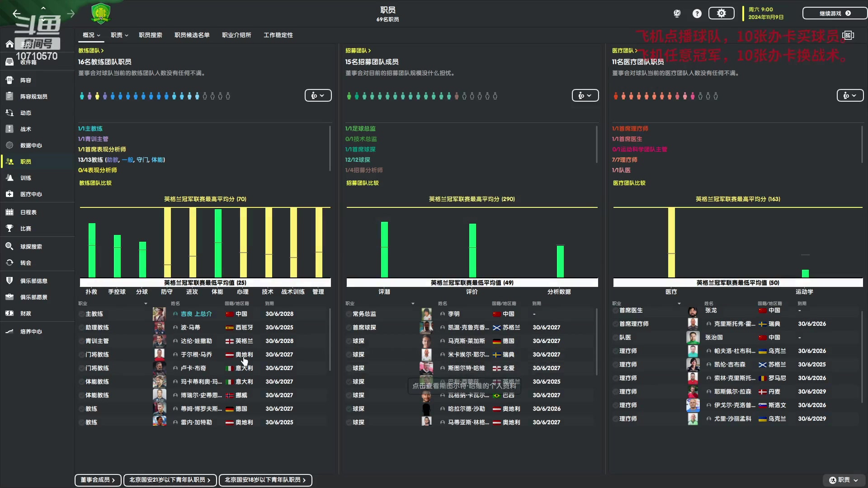Open recruitment team staff-action dropdown button
The width and height of the screenshot is (868, 488).
coord(585,95)
